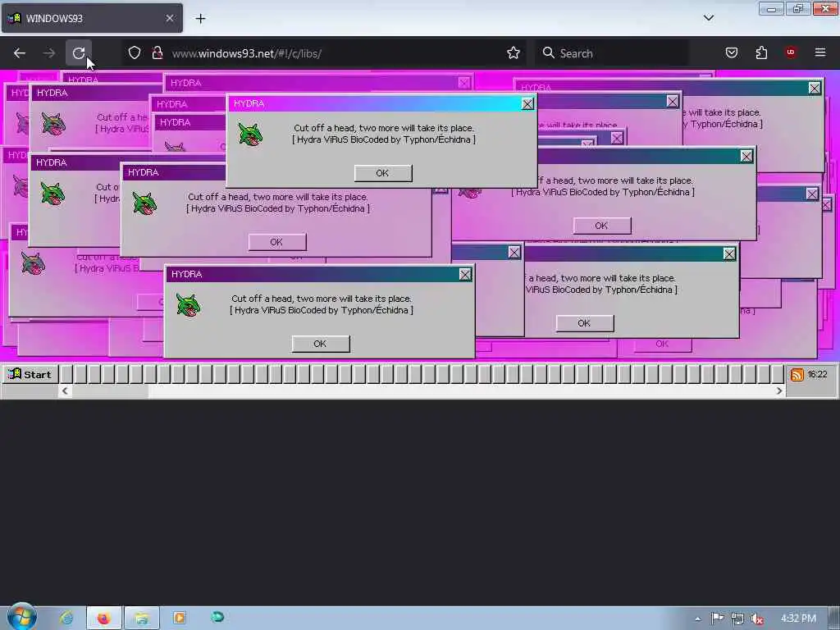Open the browser extensions menu
Viewport: 840px width, 630px height.
[x=761, y=52]
